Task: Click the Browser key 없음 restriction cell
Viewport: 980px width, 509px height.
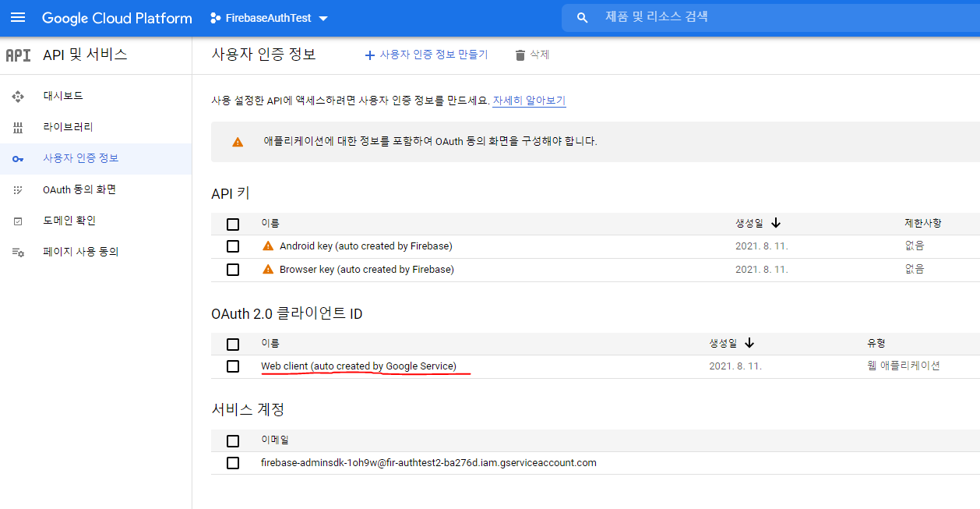Action: coord(915,270)
